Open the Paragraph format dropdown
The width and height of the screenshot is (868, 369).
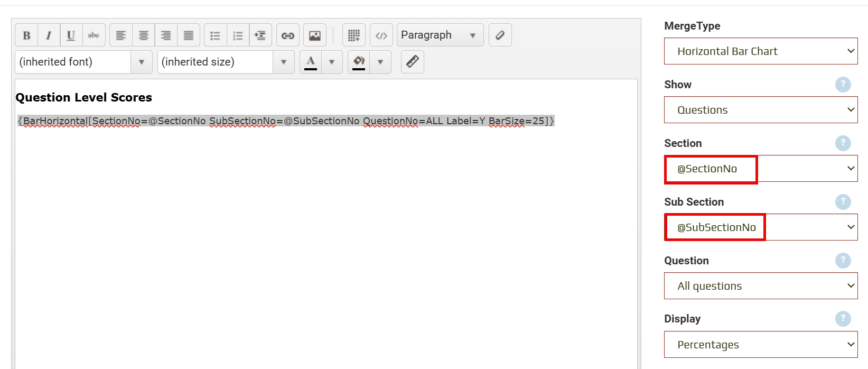pos(440,35)
